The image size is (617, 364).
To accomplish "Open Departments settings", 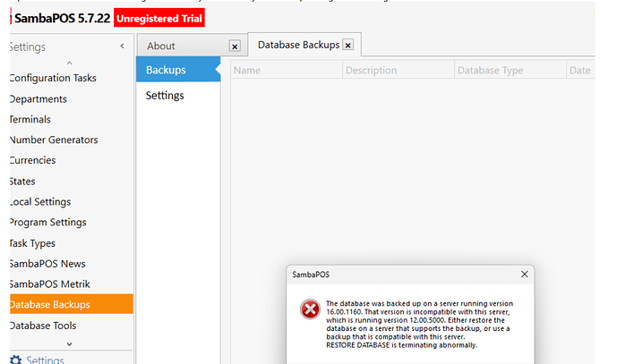I will (38, 99).
